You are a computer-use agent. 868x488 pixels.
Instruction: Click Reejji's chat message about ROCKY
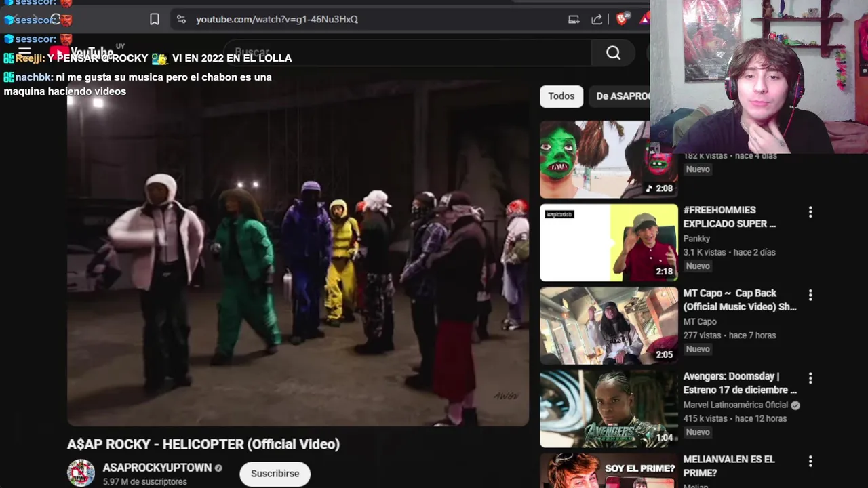pos(147,58)
